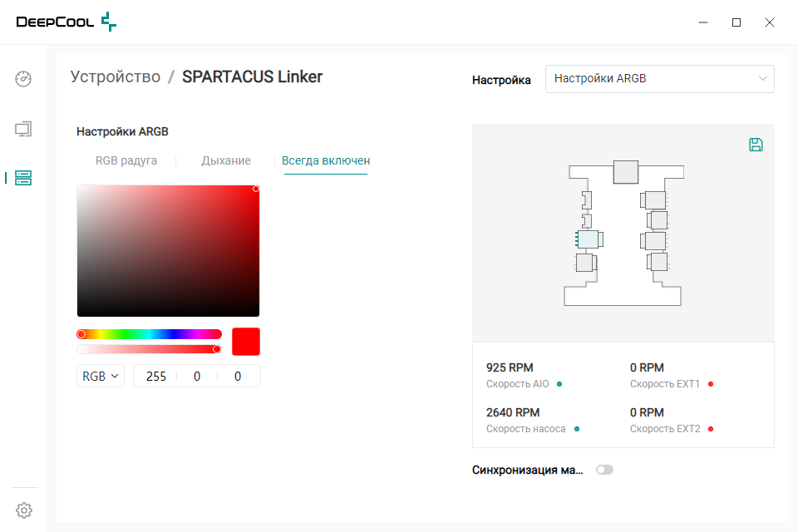Viewport: 798px width, 532px height.
Task: Open the dashboard gauge sidebar icon
Action: tap(23, 79)
